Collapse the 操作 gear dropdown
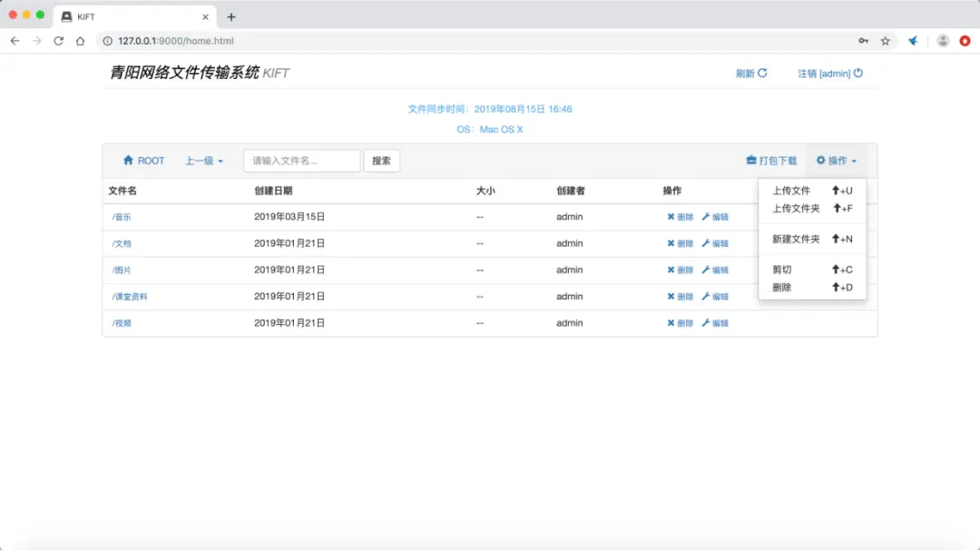Viewport: 980px width, 550px height. tap(837, 161)
